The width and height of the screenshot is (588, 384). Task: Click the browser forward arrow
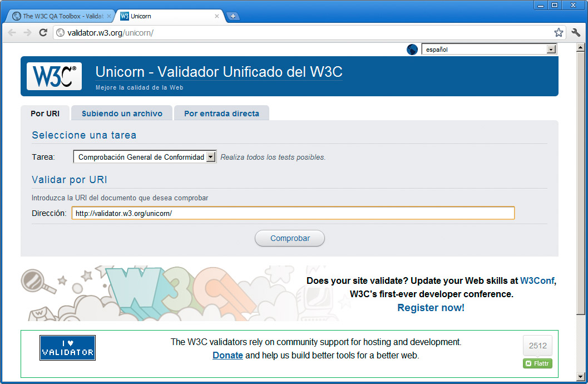click(27, 33)
